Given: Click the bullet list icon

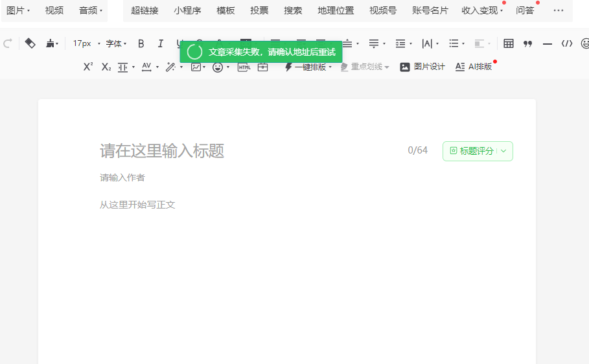Looking at the screenshot, I should (454, 43).
